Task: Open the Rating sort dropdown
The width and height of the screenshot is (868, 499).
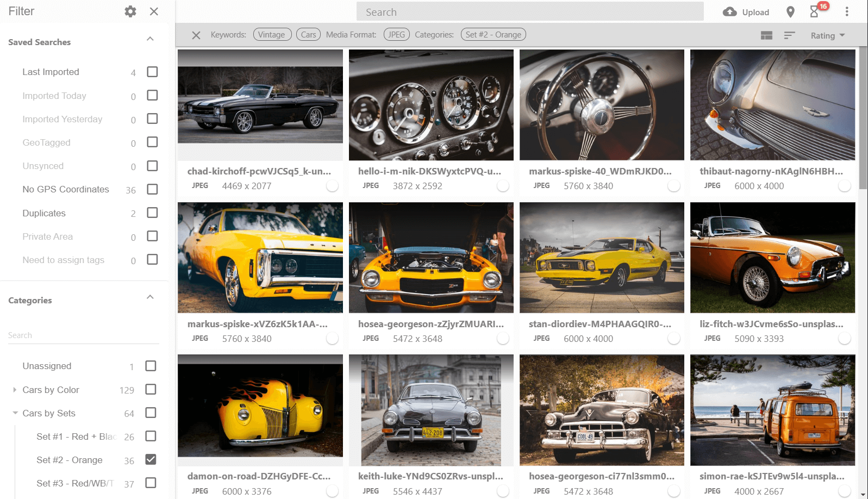Action: point(827,35)
